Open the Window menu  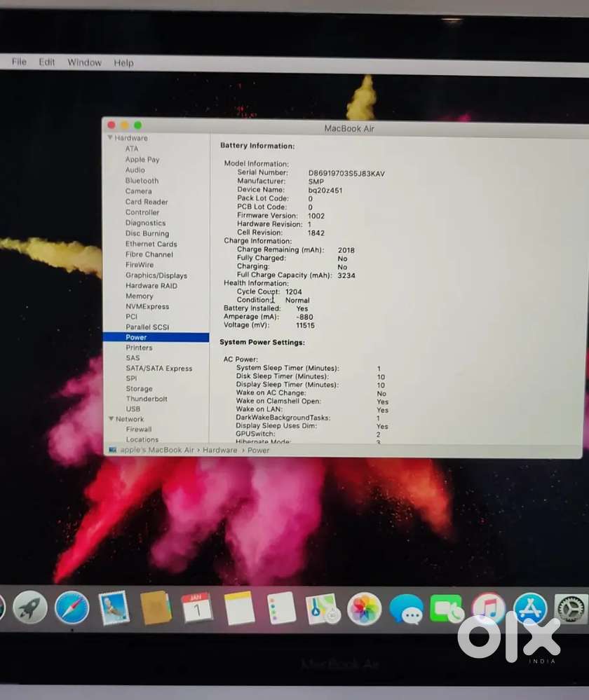click(x=84, y=62)
